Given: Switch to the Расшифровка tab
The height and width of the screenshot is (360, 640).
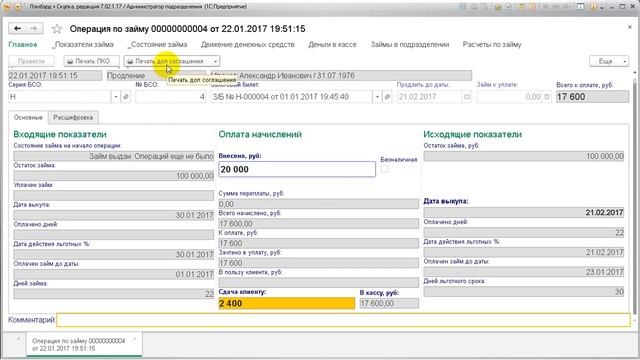Looking at the screenshot, I should point(73,118).
